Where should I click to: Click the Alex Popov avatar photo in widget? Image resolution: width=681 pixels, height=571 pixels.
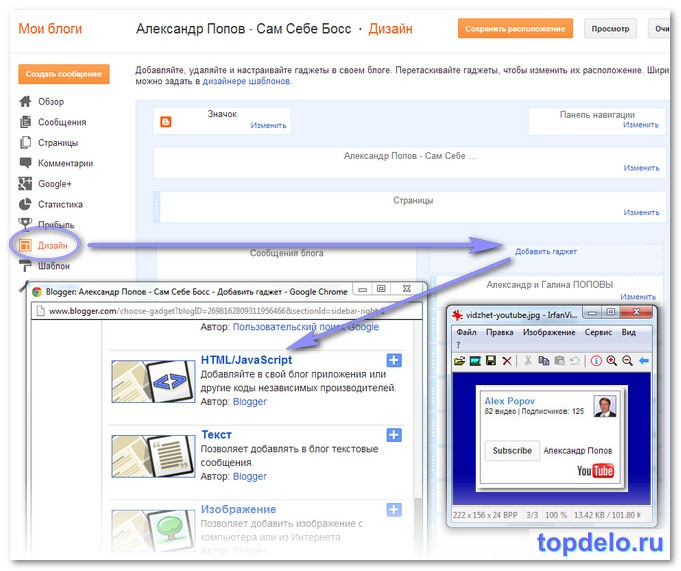605,406
